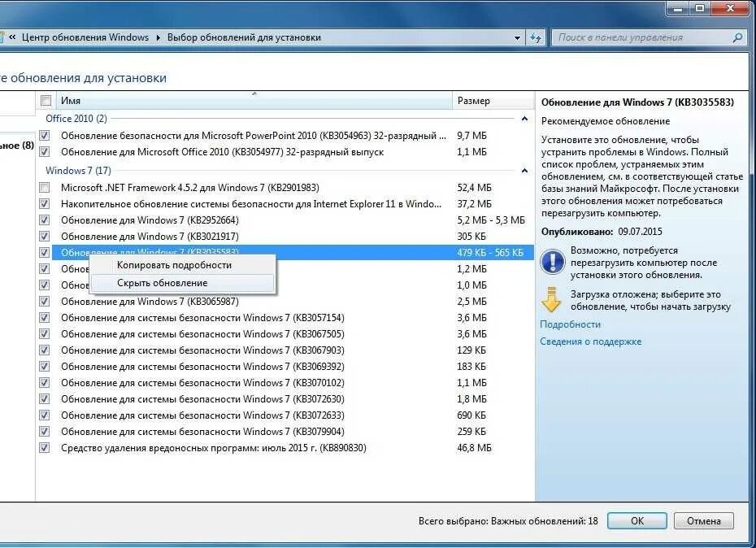Check the .NET Framework 4.5.2 KB2901983 checkbox

(x=45, y=187)
